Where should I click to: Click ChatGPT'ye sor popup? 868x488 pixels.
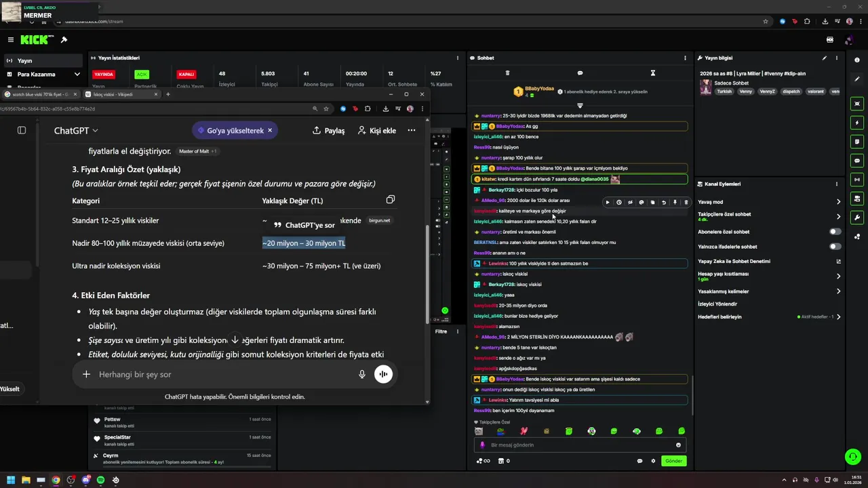(304, 225)
